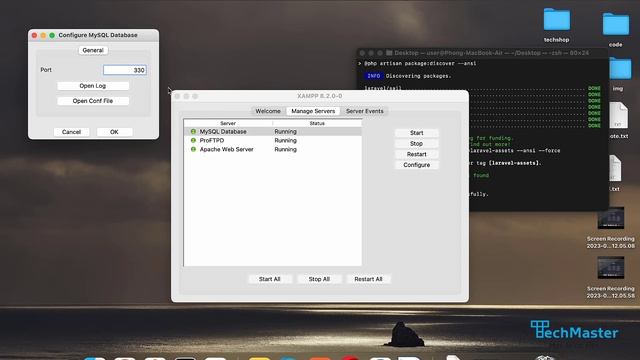Click Running status of ProFTPD

[285, 140]
